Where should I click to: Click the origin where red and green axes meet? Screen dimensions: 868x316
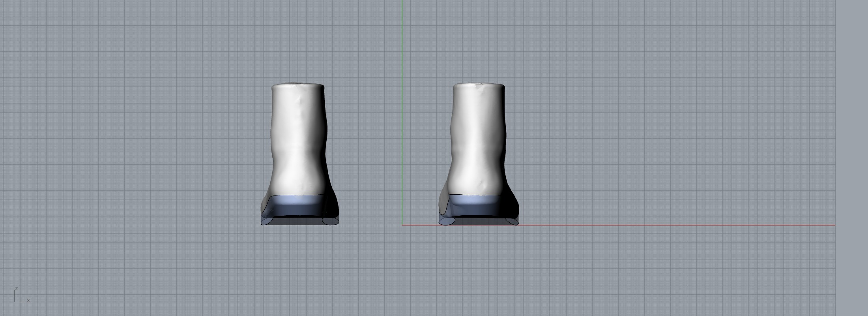(x=402, y=225)
